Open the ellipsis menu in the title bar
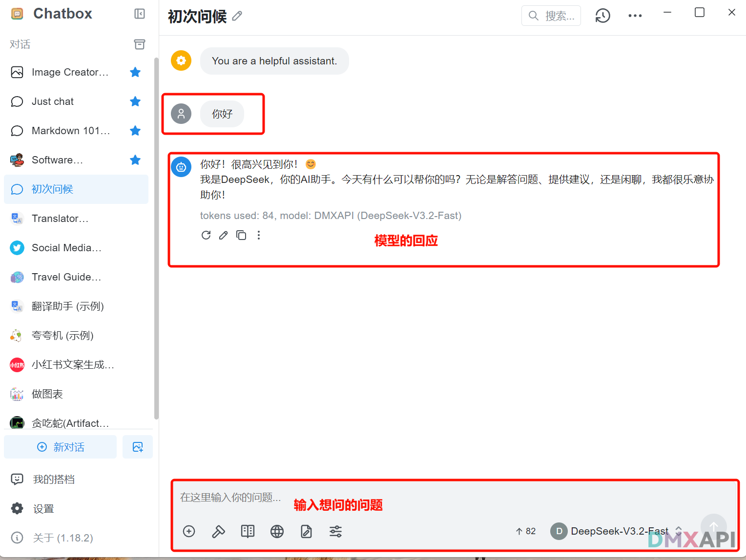The width and height of the screenshot is (746, 560). [x=635, y=15]
